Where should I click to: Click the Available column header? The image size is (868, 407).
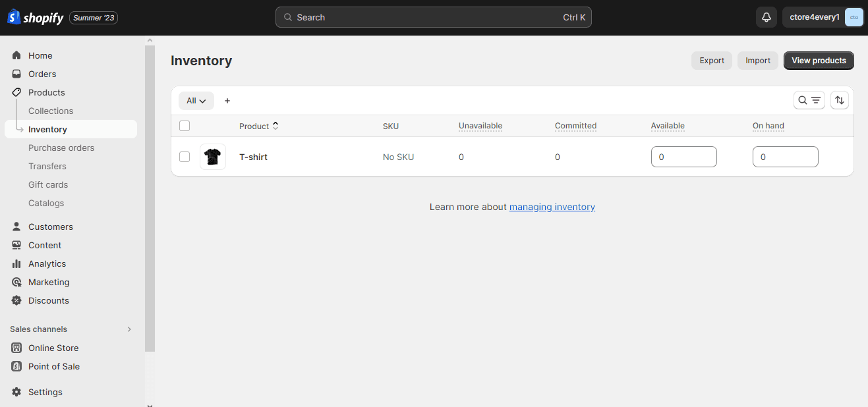pyautogui.click(x=668, y=126)
